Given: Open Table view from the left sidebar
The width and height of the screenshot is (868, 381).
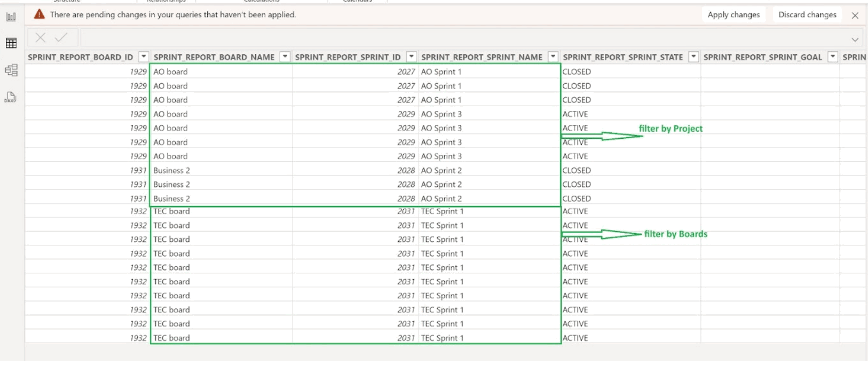Looking at the screenshot, I should (11, 43).
